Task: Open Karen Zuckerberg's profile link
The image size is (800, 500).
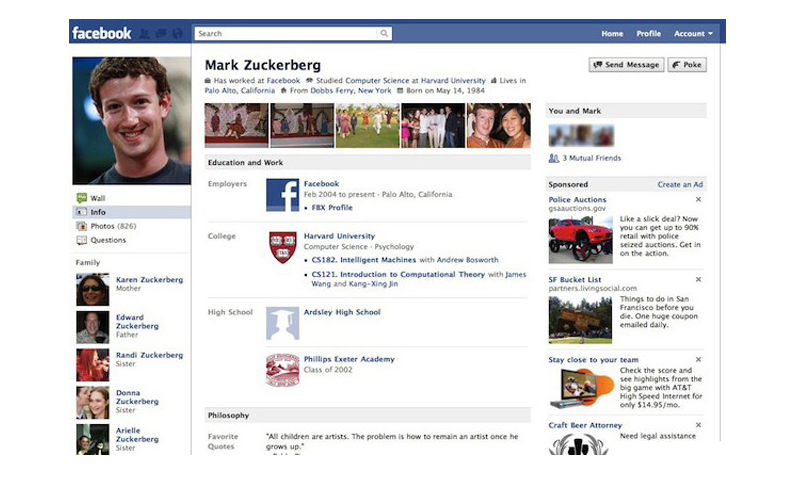Action: [x=149, y=280]
